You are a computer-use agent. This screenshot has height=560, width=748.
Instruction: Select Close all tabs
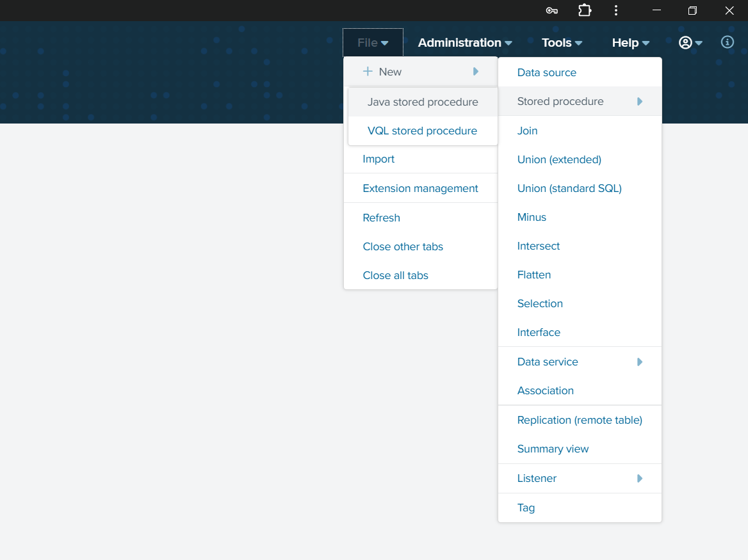(x=420, y=275)
